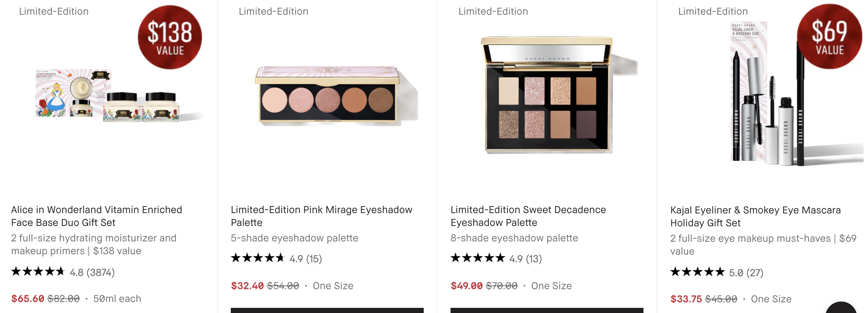The width and height of the screenshot is (868, 313).
Task: Click the (3874) review count
Action: pos(100,273)
